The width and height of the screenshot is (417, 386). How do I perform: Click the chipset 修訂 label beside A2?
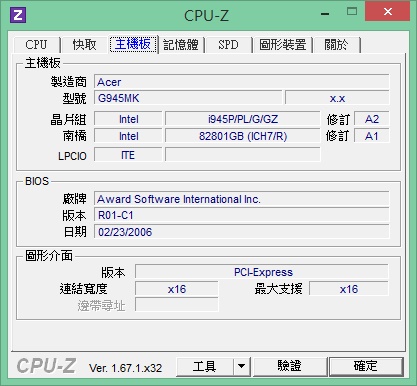point(338,120)
